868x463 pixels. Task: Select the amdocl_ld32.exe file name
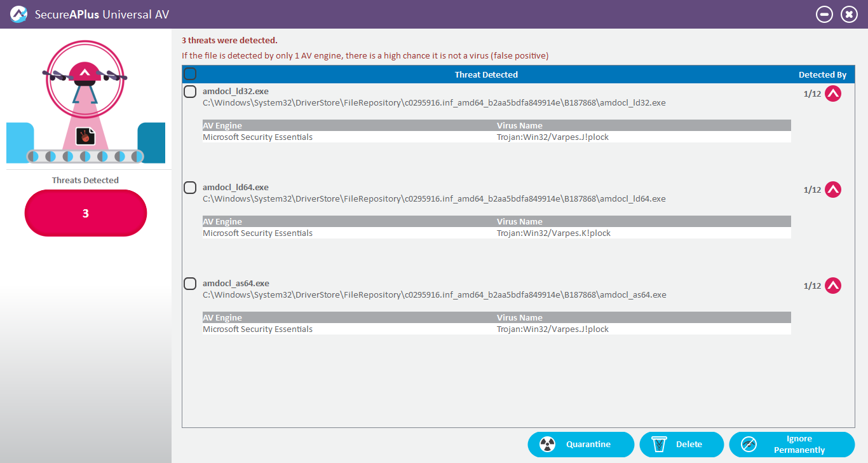point(236,91)
